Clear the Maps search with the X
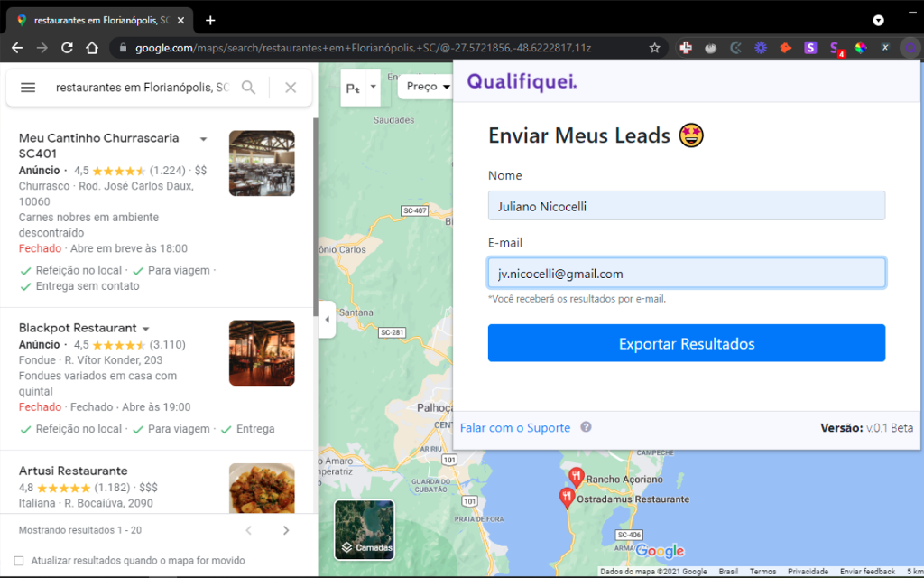 [x=291, y=88]
